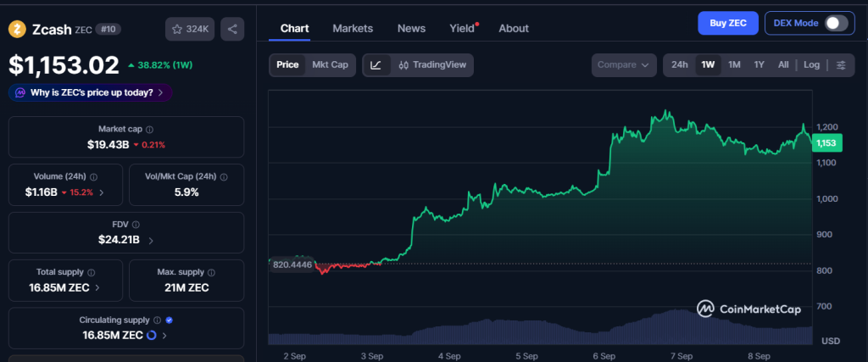868x362 pixels.
Task: Select Mkt Cap chart mode
Action: point(330,65)
